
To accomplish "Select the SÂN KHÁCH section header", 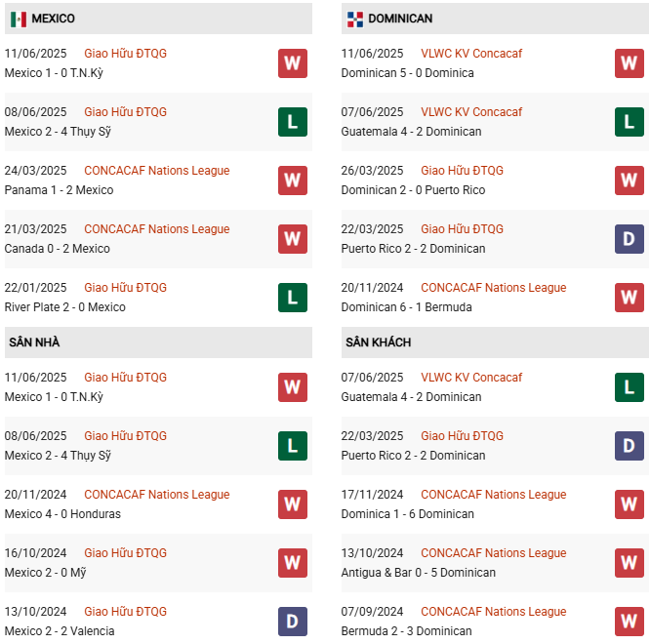I will click(x=378, y=342).
